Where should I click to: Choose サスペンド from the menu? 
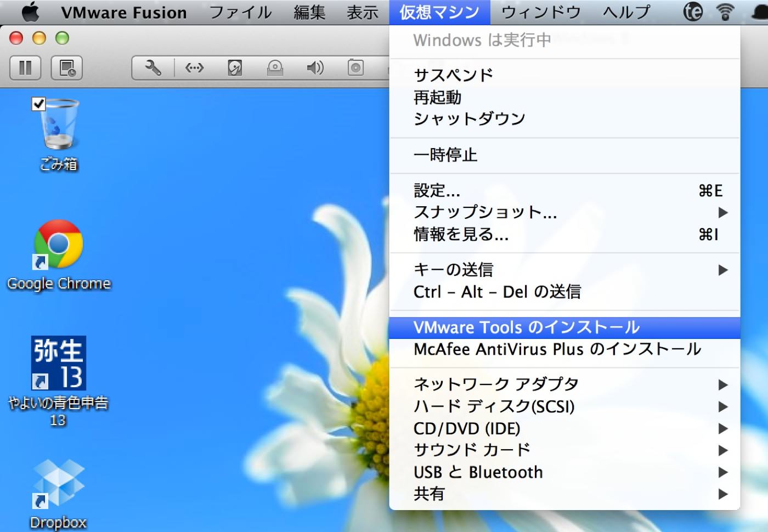564,75
